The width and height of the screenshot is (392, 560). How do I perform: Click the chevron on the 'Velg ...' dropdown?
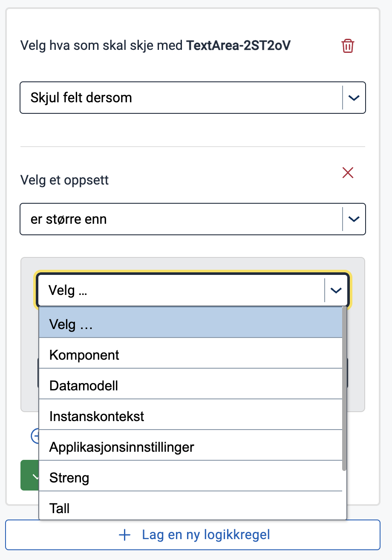coord(336,290)
